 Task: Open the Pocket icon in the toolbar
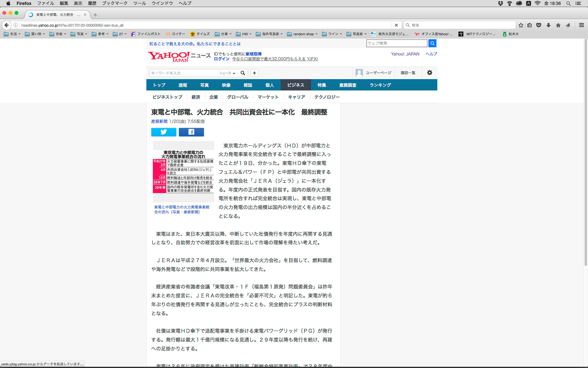[x=539, y=25]
